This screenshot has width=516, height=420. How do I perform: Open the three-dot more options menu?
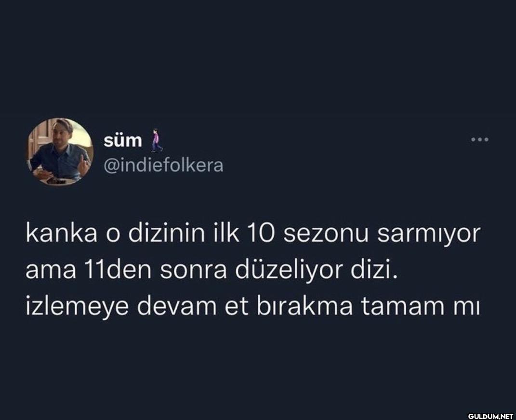click(x=480, y=140)
